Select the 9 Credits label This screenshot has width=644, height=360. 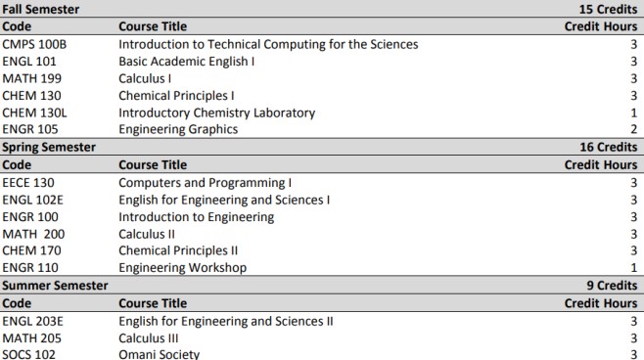[x=612, y=286]
